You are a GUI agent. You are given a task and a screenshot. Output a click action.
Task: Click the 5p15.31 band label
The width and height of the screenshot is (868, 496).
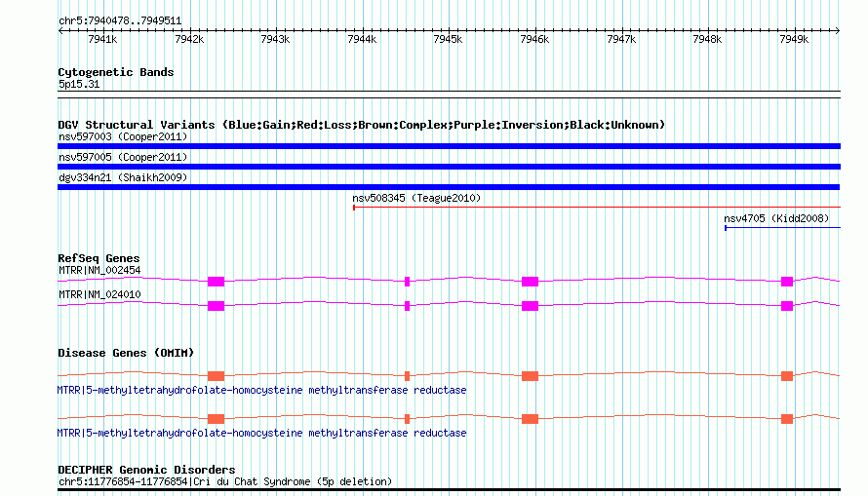point(79,85)
